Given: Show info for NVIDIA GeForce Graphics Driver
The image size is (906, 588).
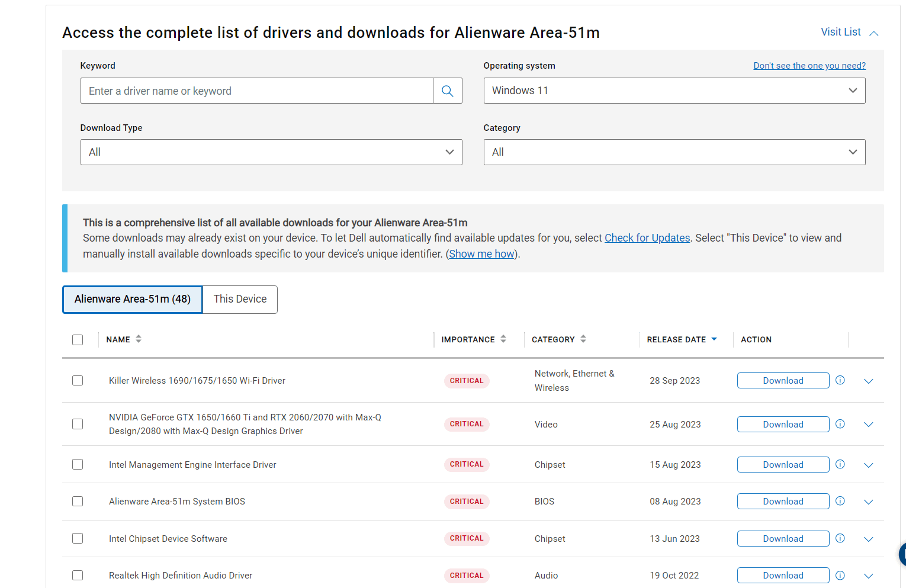Looking at the screenshot, I should pyautogui.click(x=840, y=424).
